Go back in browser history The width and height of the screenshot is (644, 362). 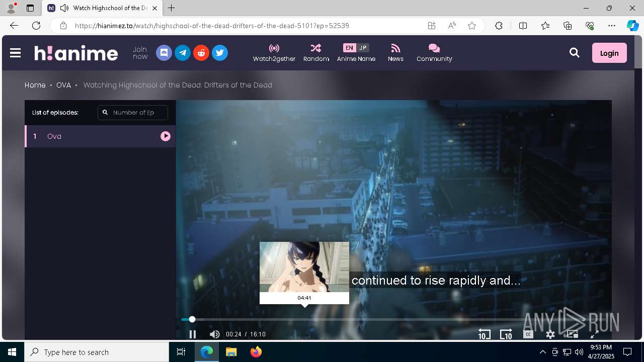click(x=14, y=26)
